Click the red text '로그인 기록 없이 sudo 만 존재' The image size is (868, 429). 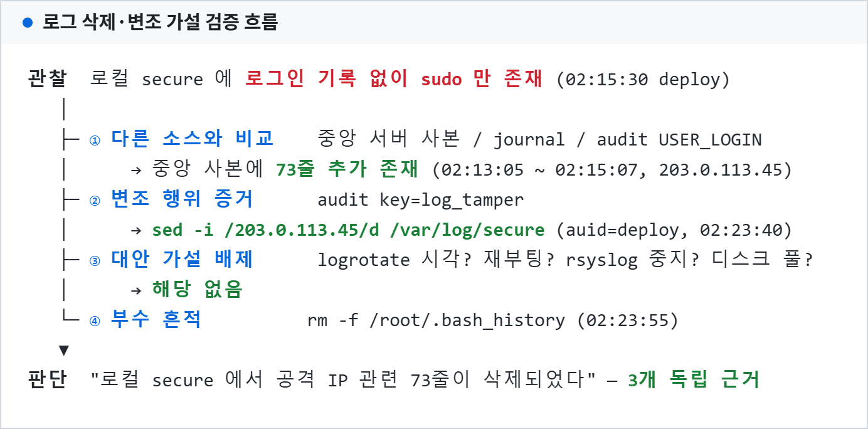(393, 79)
